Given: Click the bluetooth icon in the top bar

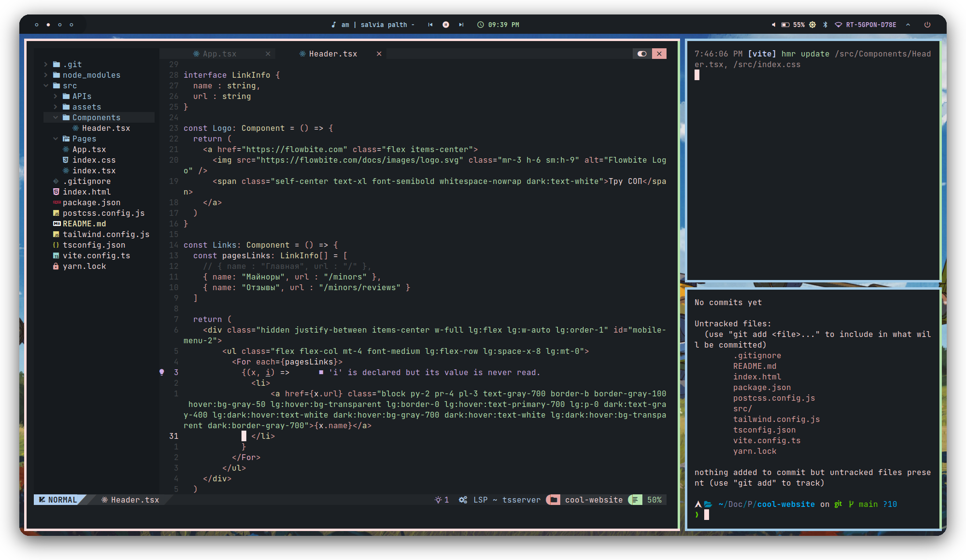Looking at the screenshot, I should pyautogui.click(x=825, y=25).
